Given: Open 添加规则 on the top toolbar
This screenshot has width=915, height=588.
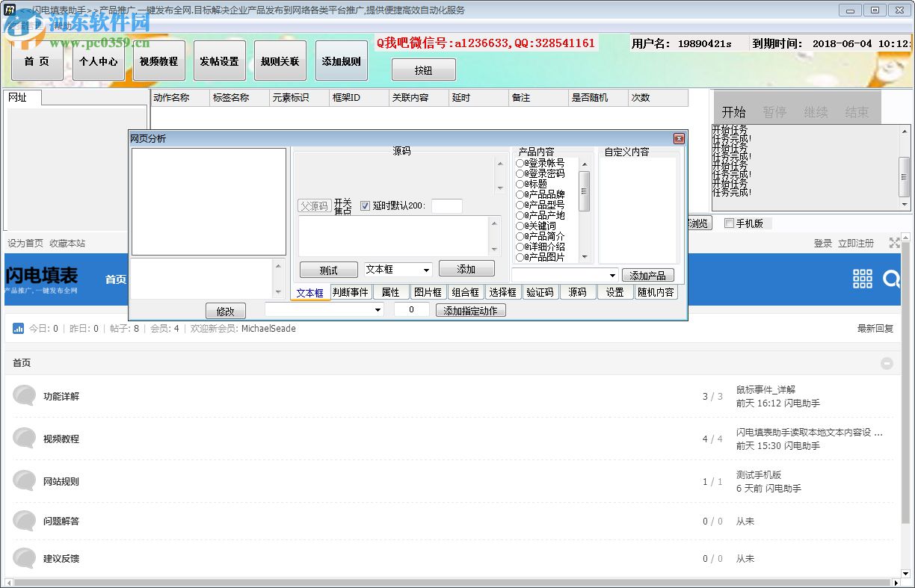Looking at the screenshot, I should coord(341,61).
